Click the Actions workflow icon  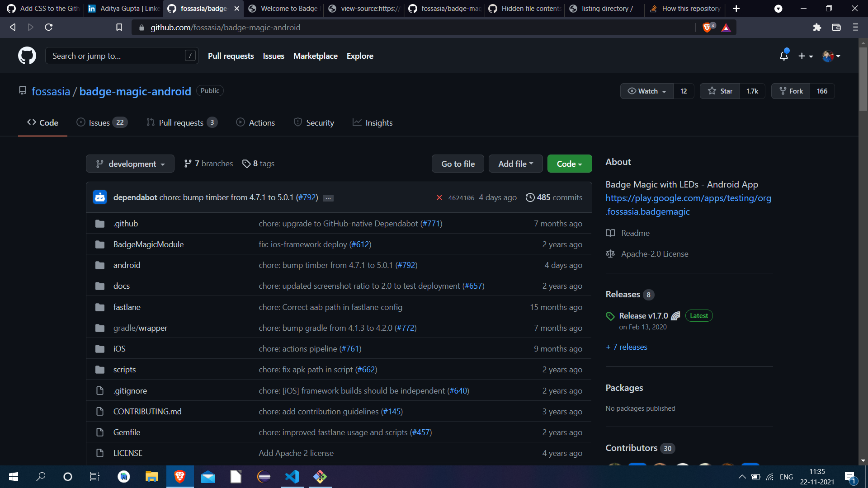(241, 122)
